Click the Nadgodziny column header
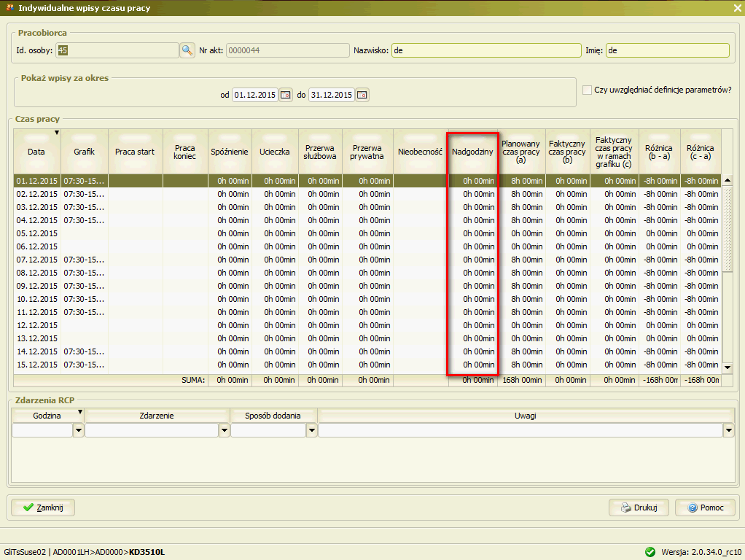This screenshot has height=560, width=745. tap(473, 152)
